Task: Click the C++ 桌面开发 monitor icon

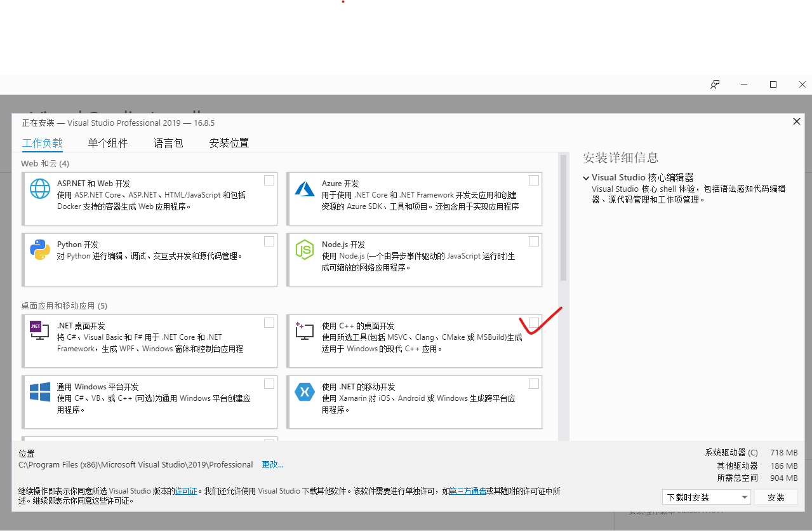Action: 304,330
